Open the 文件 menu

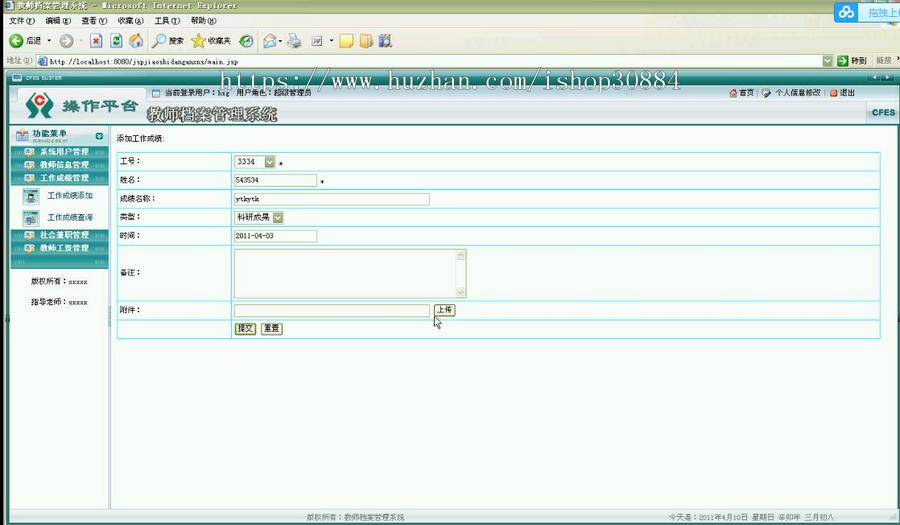(x=22, y=21)
